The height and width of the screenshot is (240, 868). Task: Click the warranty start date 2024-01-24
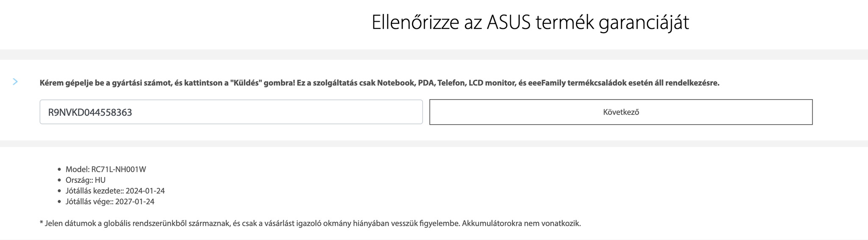point(145,191)
